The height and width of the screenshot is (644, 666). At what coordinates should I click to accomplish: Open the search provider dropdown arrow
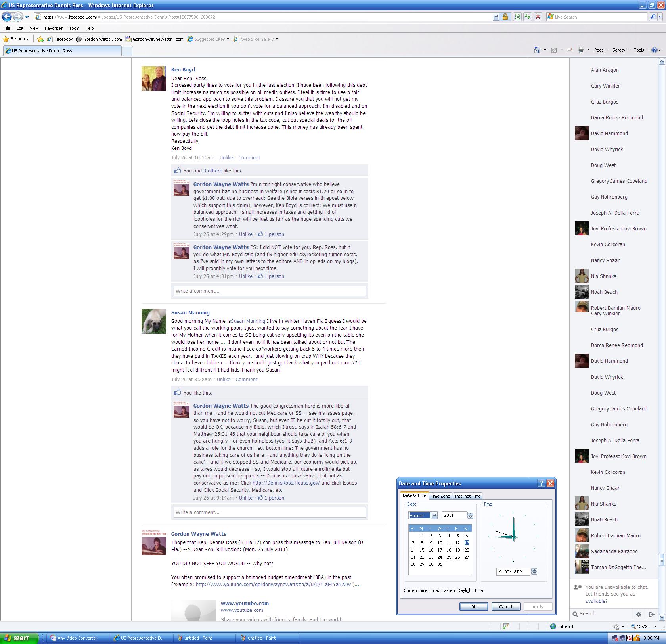point(660,17)
